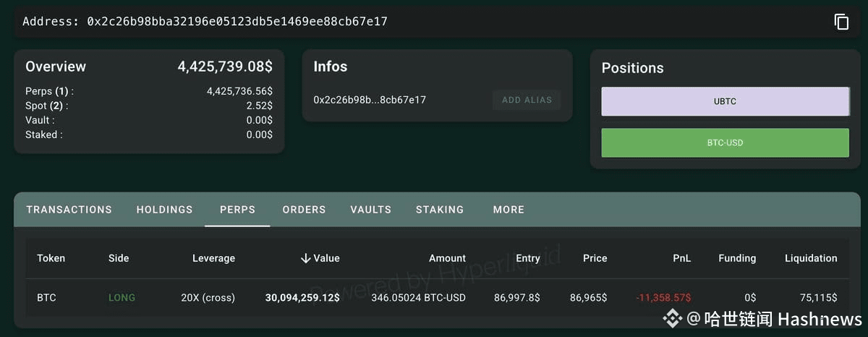
Task: Switch to the Holdings tab
Action: [x=165, y=210]
